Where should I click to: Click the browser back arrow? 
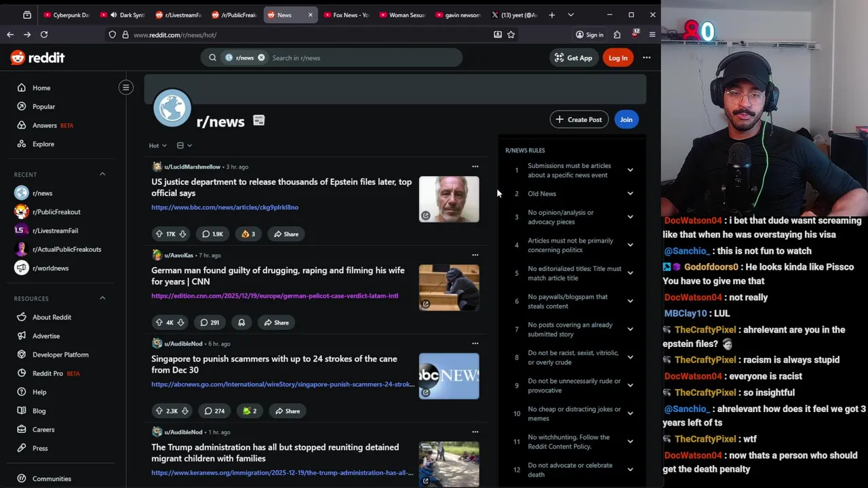pyautogui.click(x=10, y=35)
